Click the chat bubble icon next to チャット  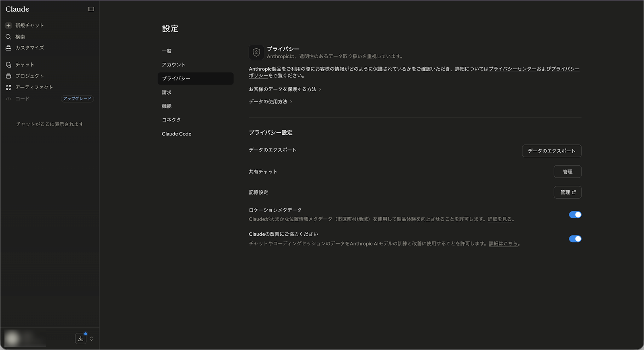[x=8, y=65]
